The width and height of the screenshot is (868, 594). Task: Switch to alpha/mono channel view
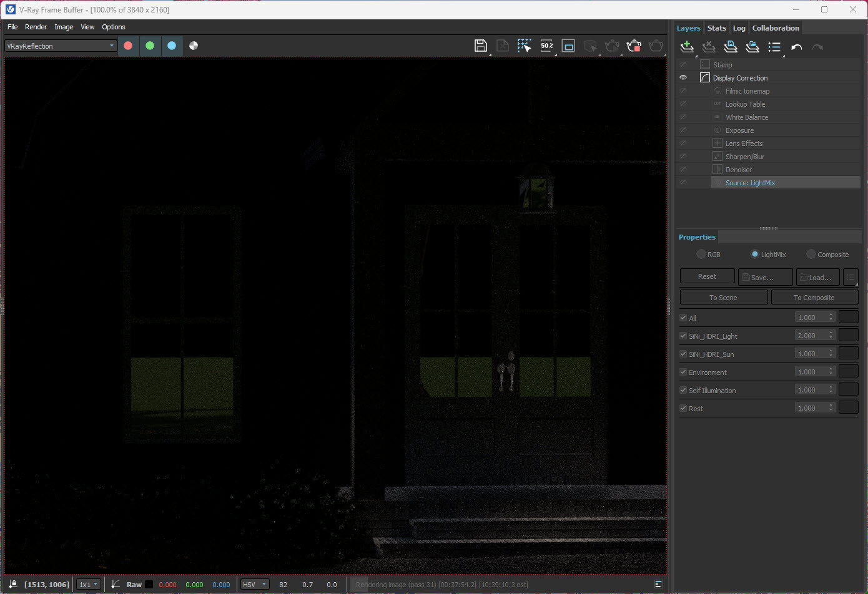[x=194, y=46]
